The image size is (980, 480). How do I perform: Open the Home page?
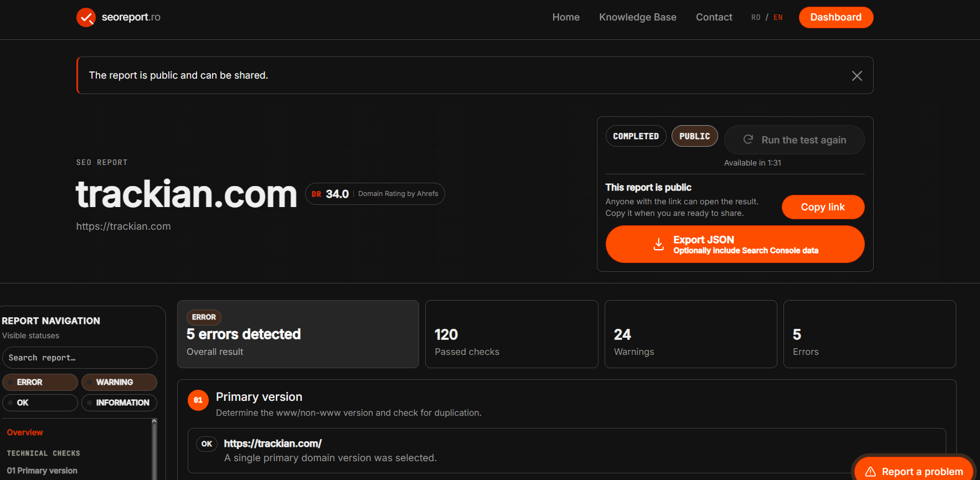click(x=566, y=17)
